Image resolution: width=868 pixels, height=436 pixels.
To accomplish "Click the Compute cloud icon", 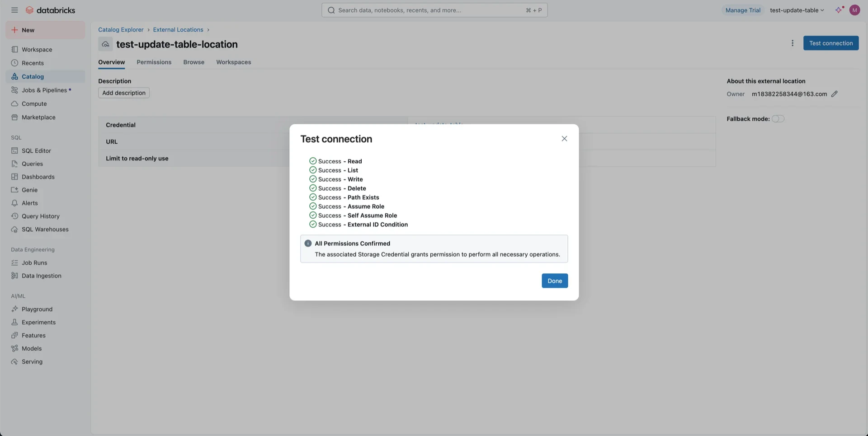I will [x=14, y=104].
